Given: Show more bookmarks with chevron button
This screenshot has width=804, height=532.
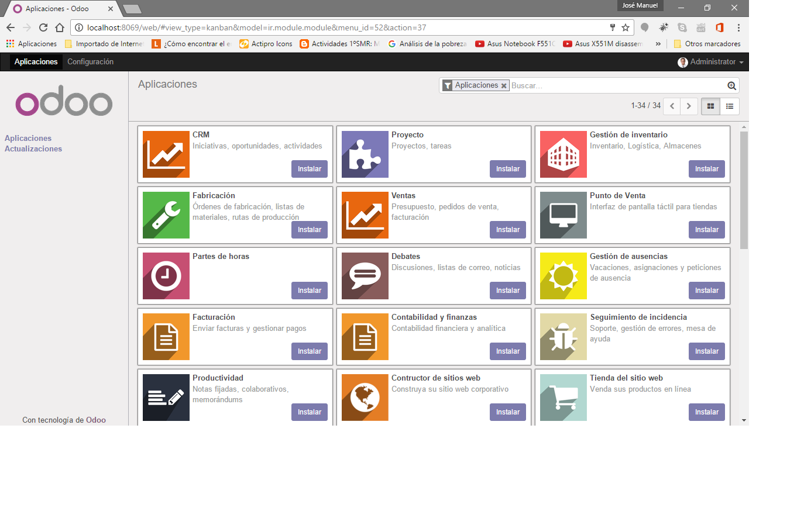Looking at the screenshot, I should (x=658, y=44).
